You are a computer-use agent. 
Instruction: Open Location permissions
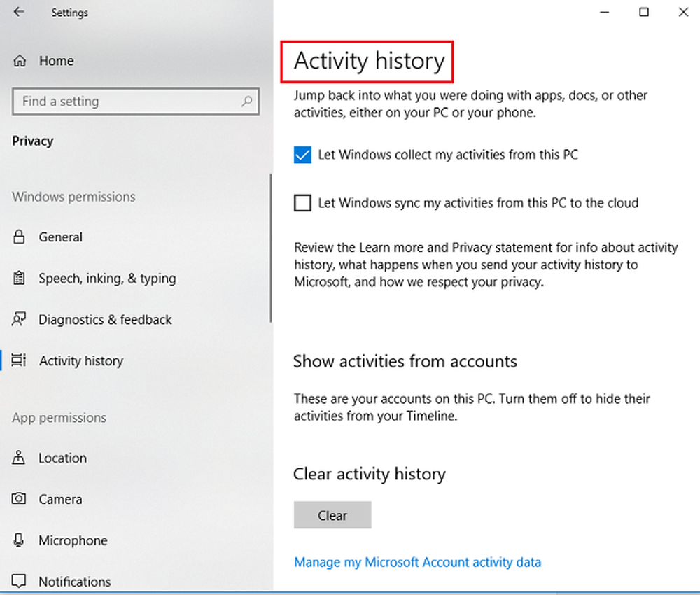click(62, 458)
